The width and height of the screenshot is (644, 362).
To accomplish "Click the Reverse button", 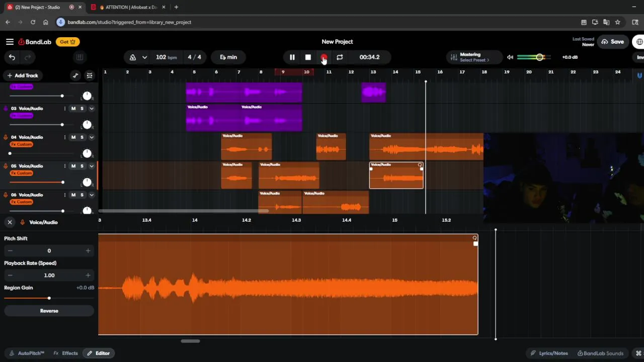I will click(49, 311).
